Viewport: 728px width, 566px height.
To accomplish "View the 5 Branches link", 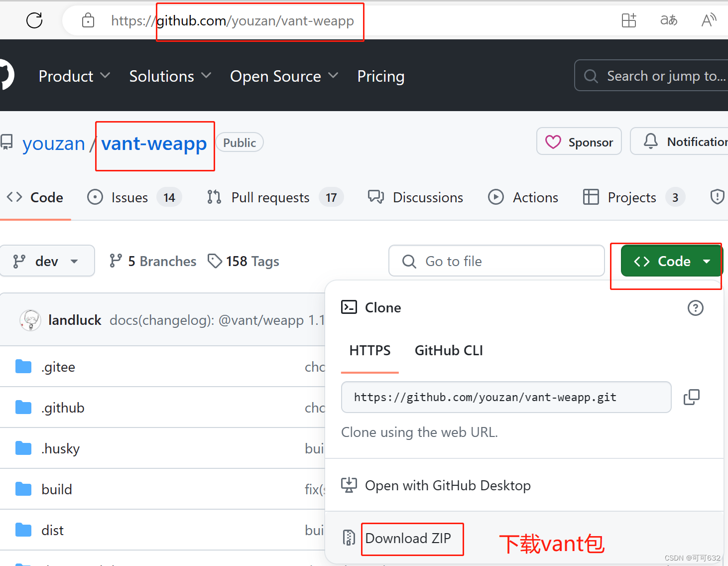I will [153, 261].
